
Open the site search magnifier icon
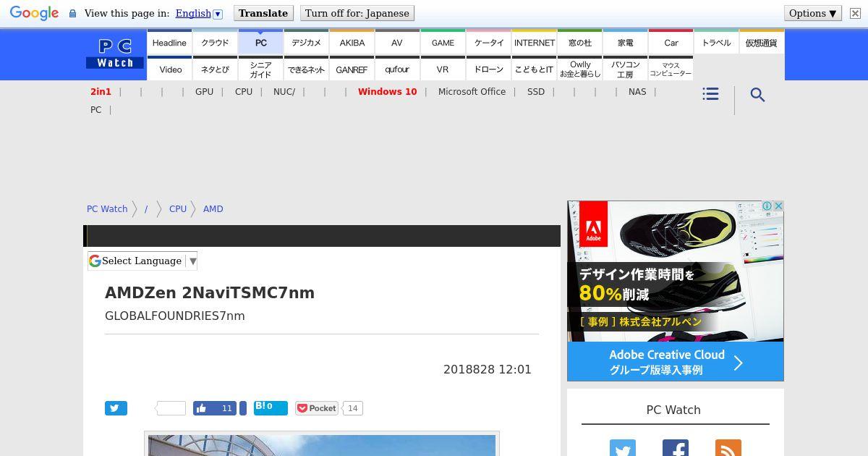point(757,95)
